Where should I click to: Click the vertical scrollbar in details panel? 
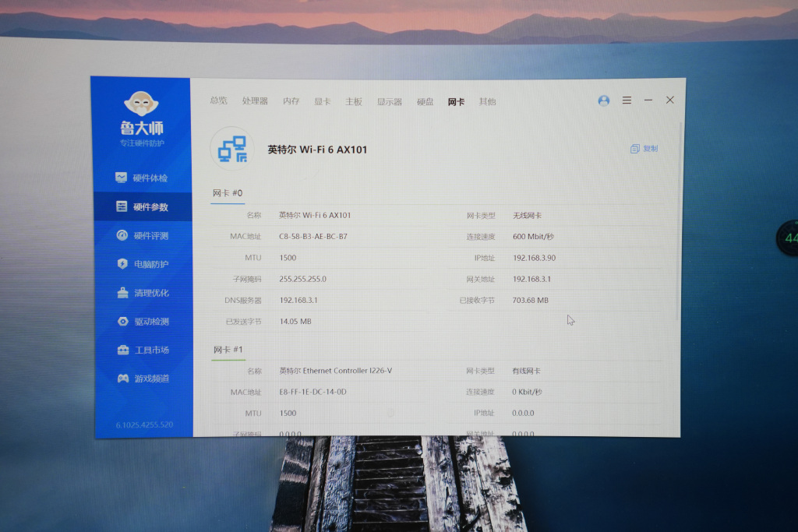[680, 221]
